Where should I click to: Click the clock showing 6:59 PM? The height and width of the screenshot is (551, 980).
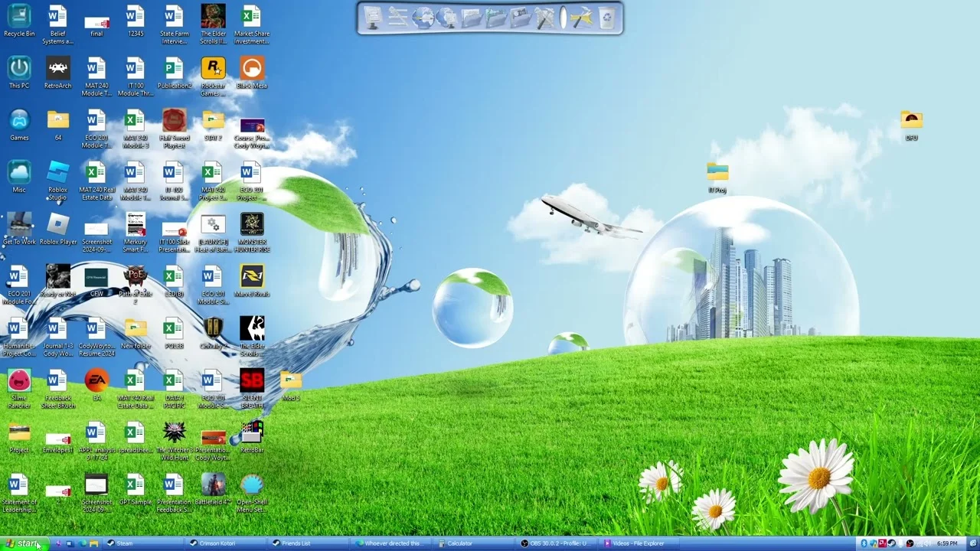click(947, 543)
